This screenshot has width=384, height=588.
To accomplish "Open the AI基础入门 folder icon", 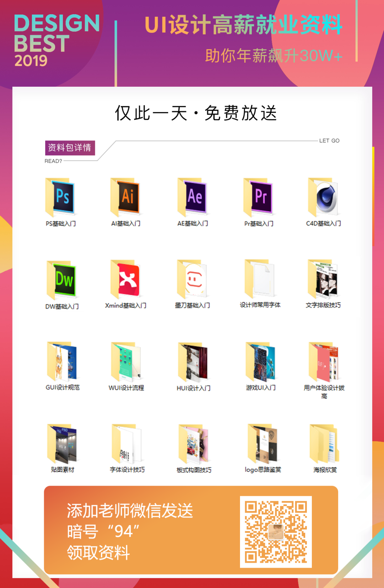I will tap(126, 197).
